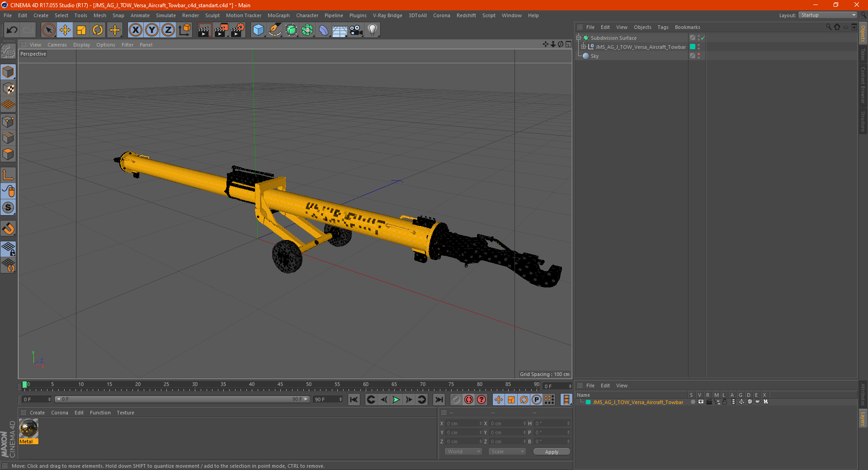Viewport: 868px width, 470px height.
Task: Activate the Rotate tool
Action: 98,30
